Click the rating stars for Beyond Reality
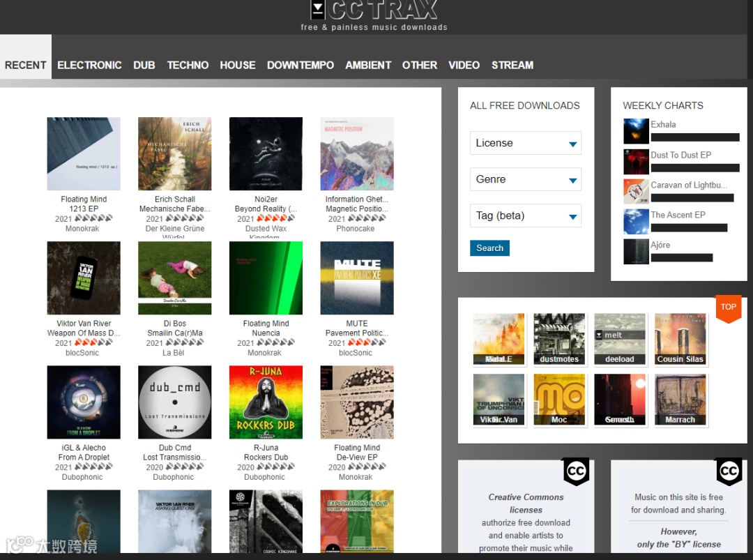 click(275, 218)
